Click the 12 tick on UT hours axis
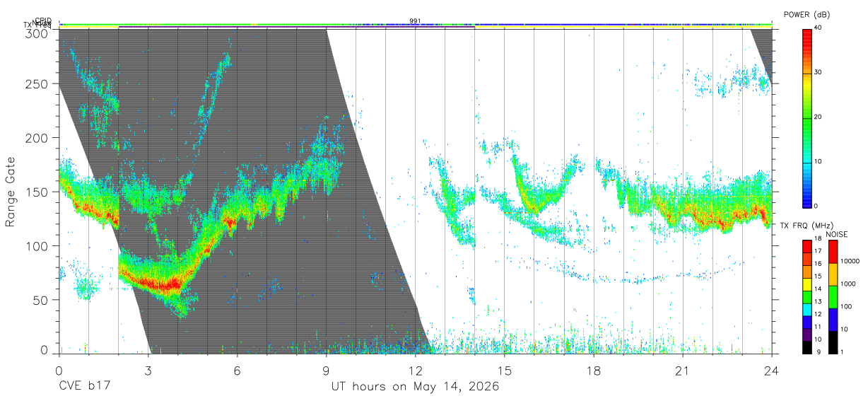 point(416,371)
